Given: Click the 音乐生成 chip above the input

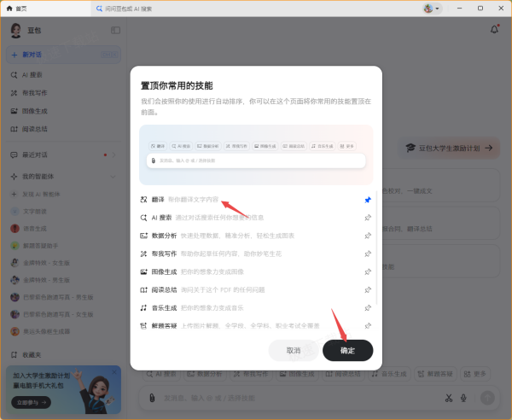Looking at the screenshot, I should [x=390, y=374].
